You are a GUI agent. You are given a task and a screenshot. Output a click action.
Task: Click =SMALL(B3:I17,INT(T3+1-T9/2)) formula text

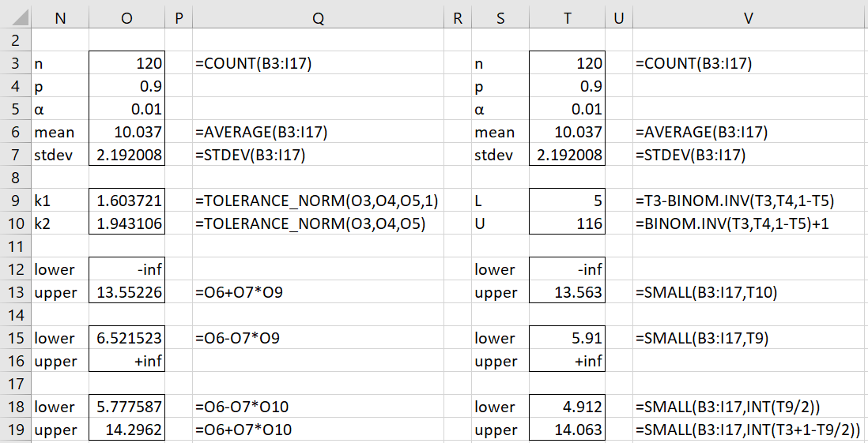pyautogui.click(x=747, y=430)
